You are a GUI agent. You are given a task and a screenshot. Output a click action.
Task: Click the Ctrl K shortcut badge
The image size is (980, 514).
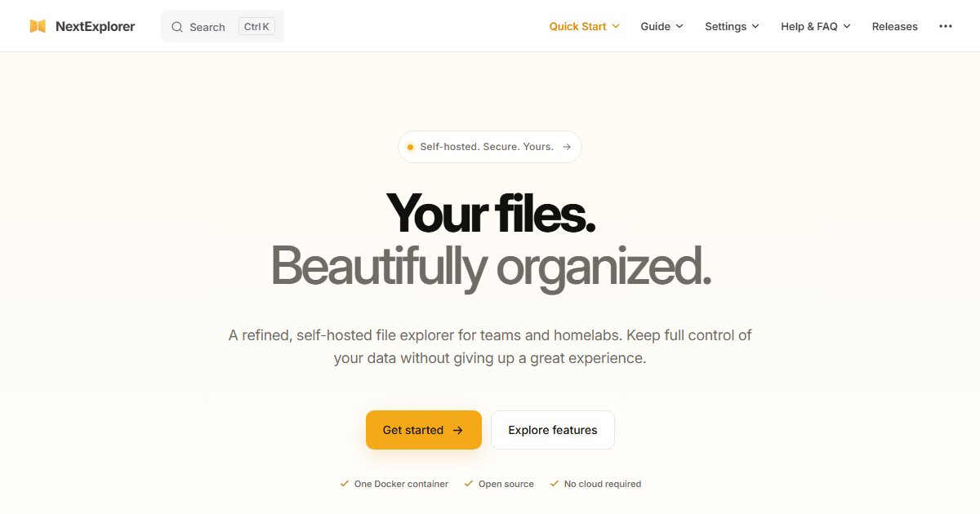256,26
